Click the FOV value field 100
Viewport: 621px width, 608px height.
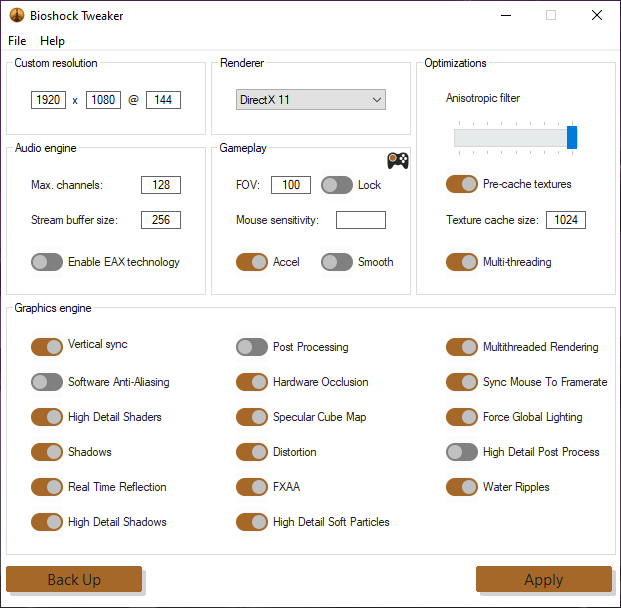click(x=291, y=185)
